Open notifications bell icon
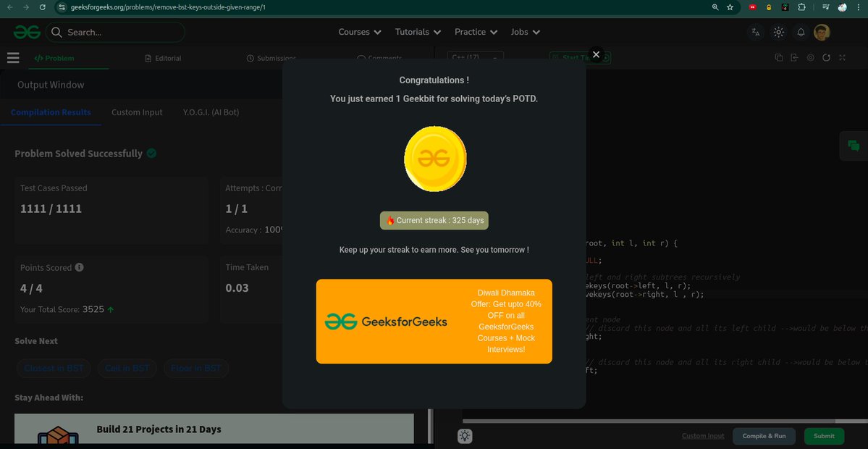Screen dimensions: 868x449 [x=801, y=32]
